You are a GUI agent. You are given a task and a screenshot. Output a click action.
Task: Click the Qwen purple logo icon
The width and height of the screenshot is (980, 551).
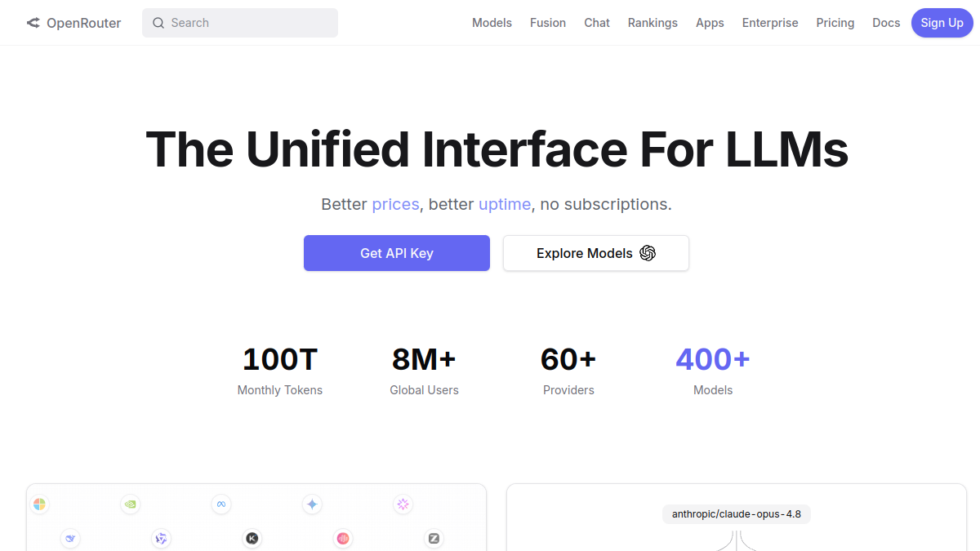click(x=161, y=539)
